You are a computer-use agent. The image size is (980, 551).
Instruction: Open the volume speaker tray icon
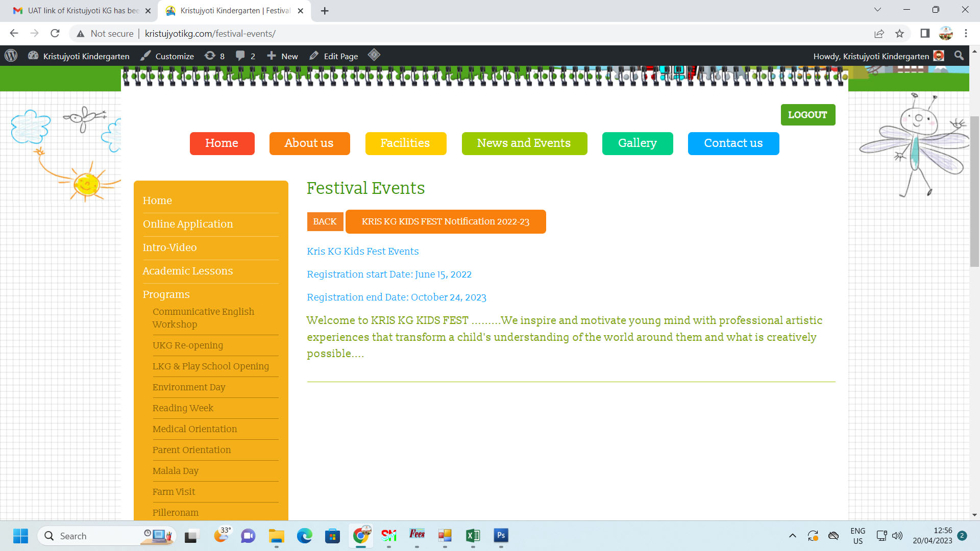click(x=897, y=536)
